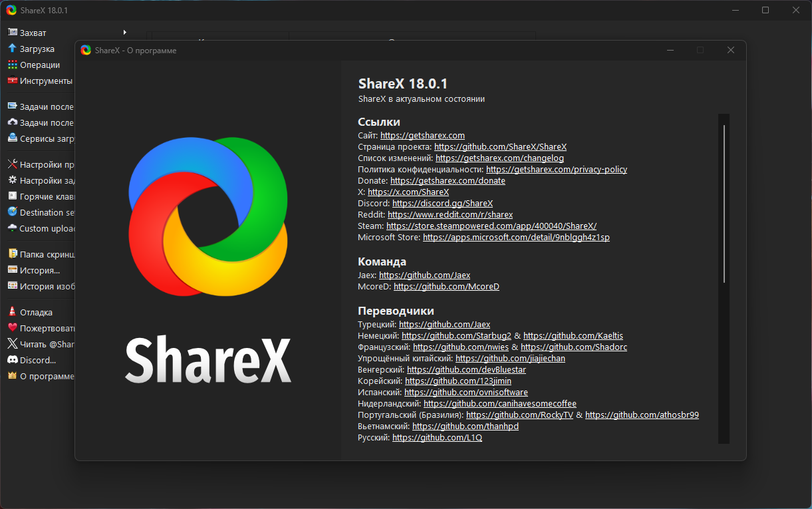Click the Ссылки section heading
The image size is (812, 509).
click(x=379, y=122)
